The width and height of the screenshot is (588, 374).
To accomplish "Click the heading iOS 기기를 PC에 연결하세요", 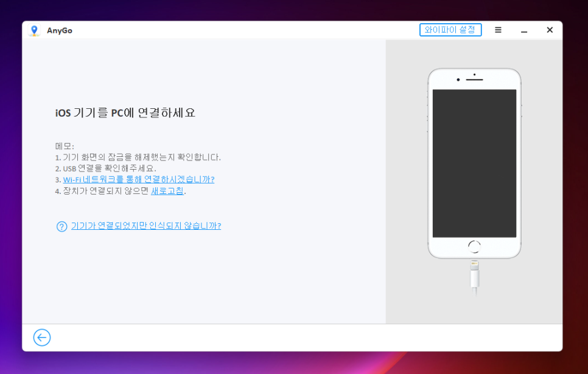I will [125, 113].
